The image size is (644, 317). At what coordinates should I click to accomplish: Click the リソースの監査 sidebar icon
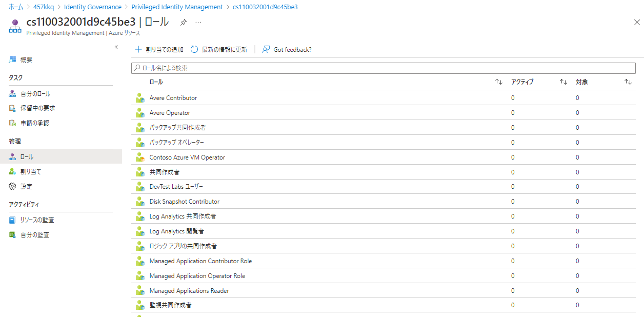tap(13, 220)
